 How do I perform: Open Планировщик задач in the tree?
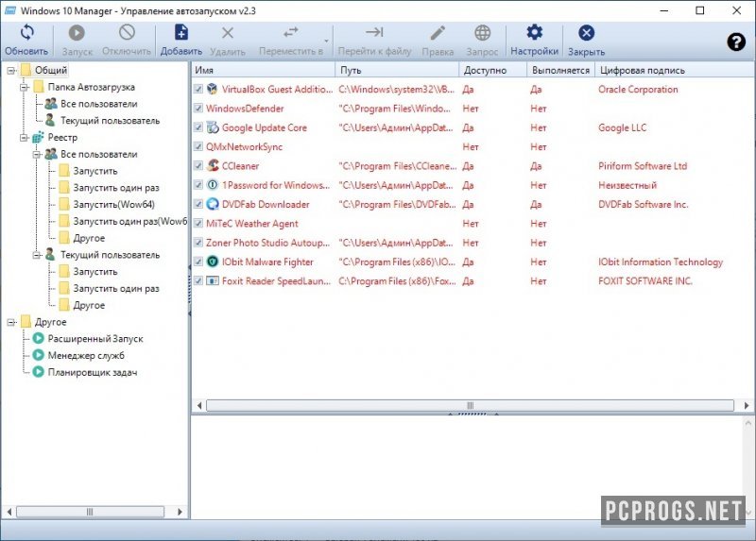tap(92, 372)
